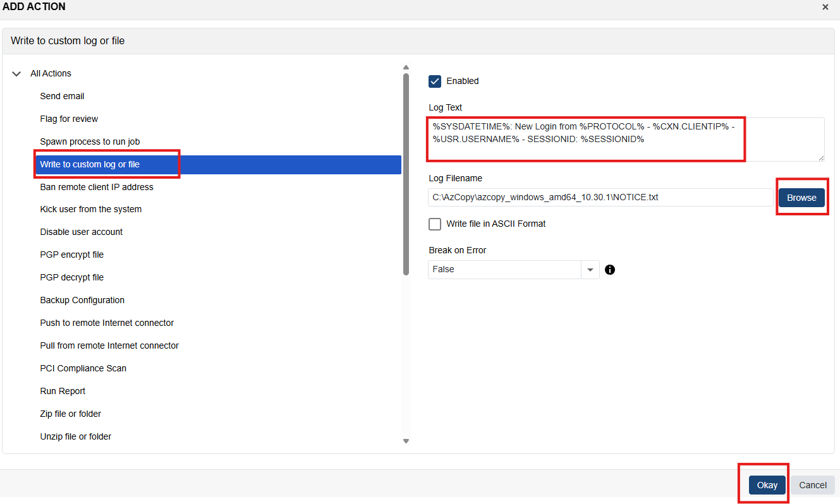
Task: Select Ban remote client IP address
Action: (x=97, y=187)
